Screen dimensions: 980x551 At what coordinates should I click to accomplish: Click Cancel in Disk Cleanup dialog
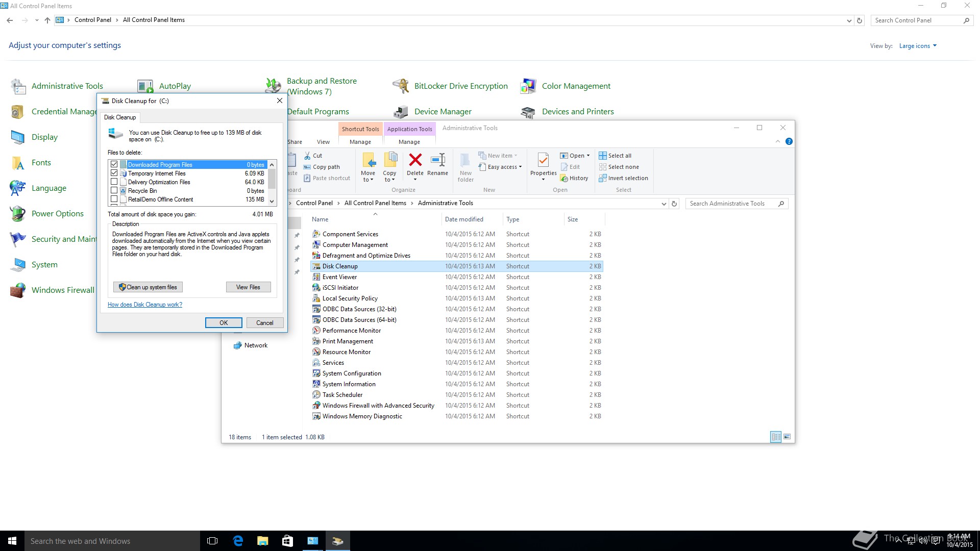click(x=265, y=322)
